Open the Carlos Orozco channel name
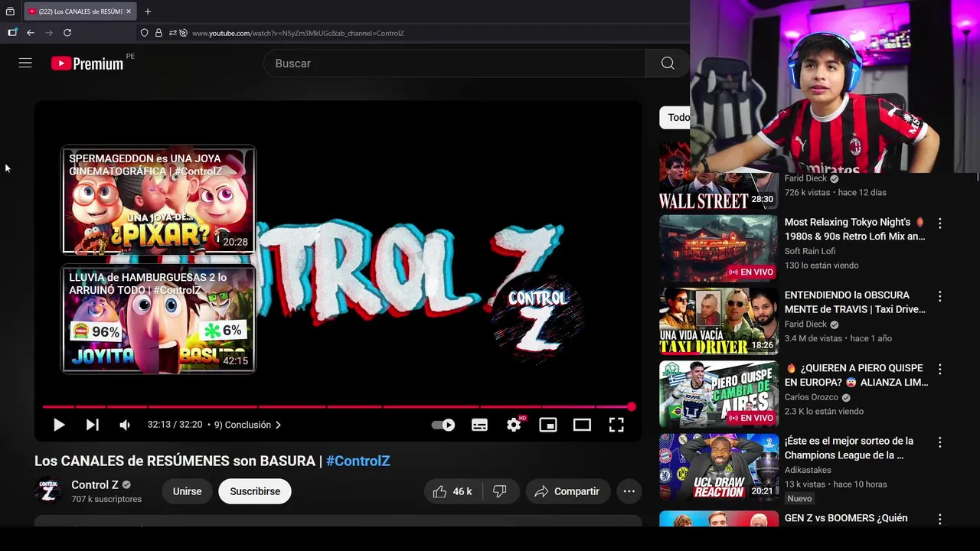Image resolution: width=980 pixels, height=551 pixels. point(811,397)
